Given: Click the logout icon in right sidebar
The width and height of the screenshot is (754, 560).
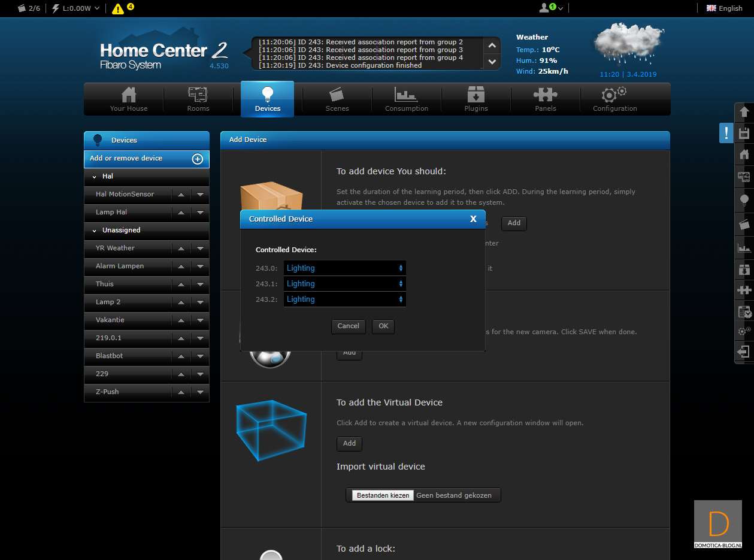Looking at the screenshot, I should click(x=744, y=352).
